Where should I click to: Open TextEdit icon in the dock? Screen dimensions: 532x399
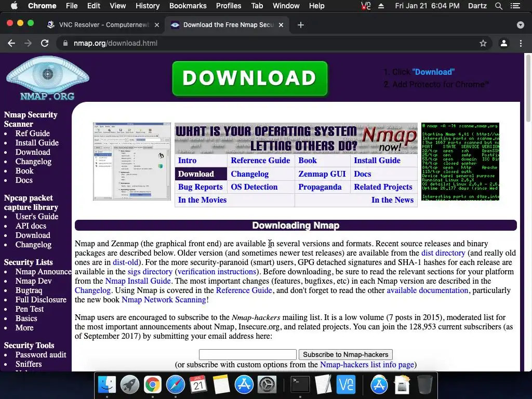coord(323,385)
